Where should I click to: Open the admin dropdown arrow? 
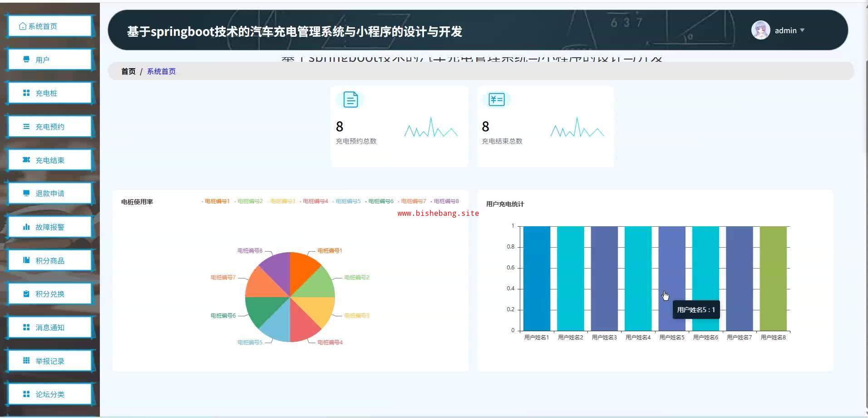coord(802,30)
